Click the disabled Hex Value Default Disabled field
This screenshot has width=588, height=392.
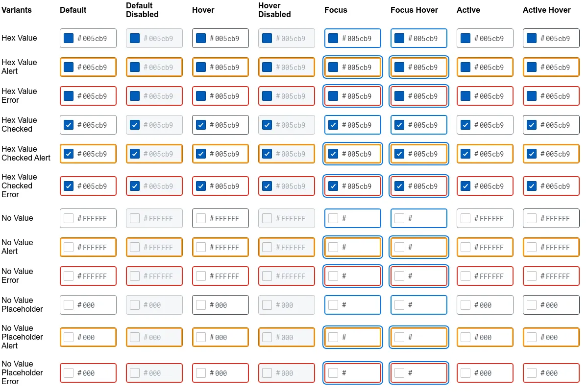click(154, 38)
